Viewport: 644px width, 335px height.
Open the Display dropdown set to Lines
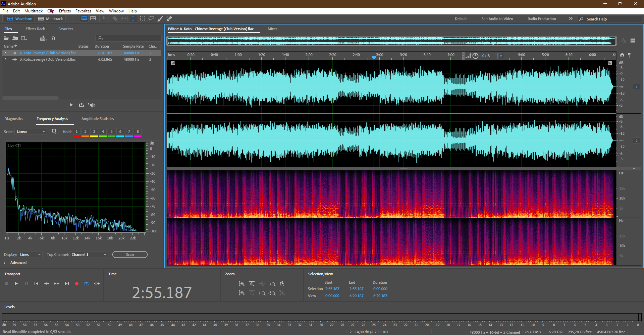coord(30,255)
